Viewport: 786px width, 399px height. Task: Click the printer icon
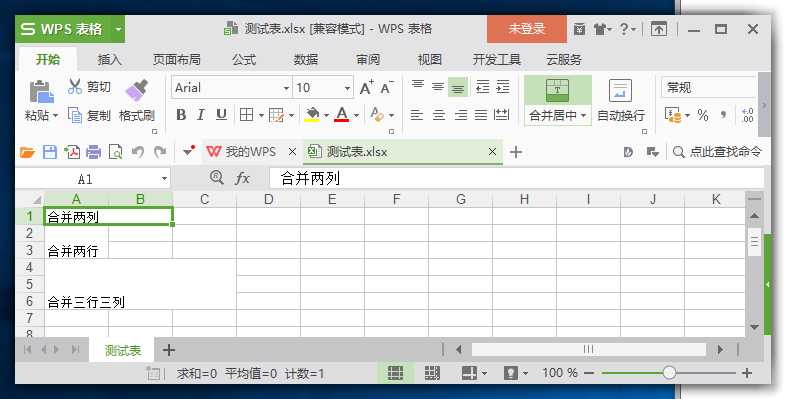[x=94, y=152]
